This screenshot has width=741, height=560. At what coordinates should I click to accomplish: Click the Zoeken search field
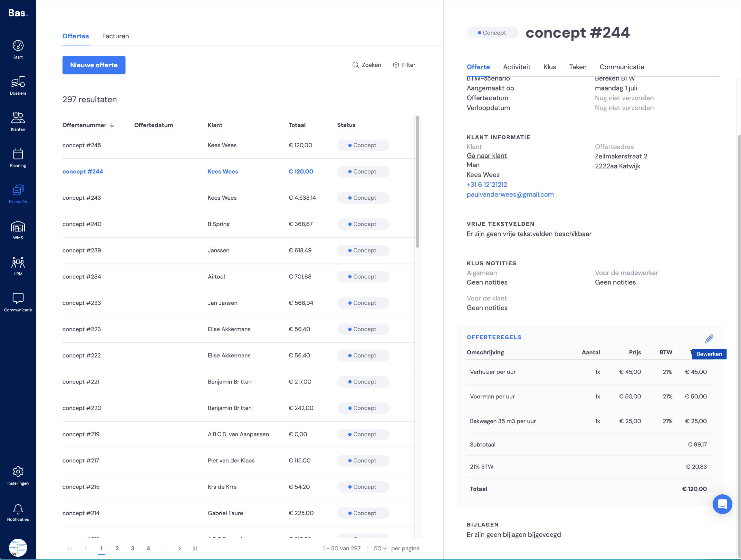pyautogui.click(x=367, y=65)
